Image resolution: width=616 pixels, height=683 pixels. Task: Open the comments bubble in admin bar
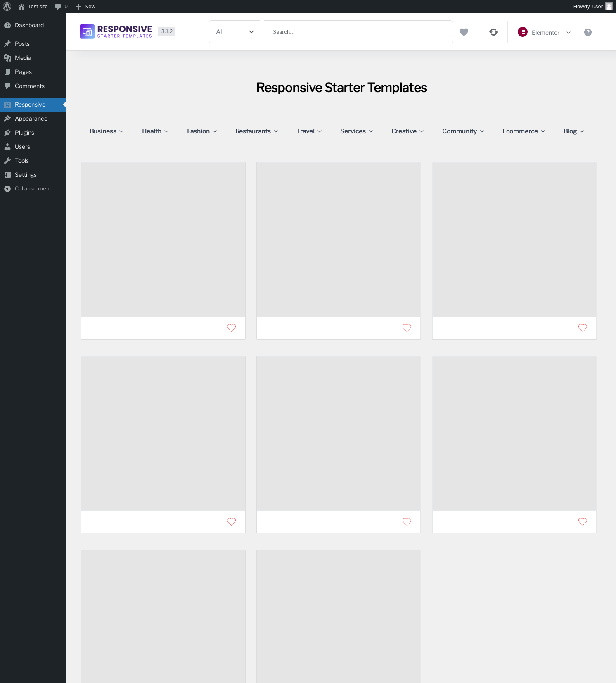[61, 7]
